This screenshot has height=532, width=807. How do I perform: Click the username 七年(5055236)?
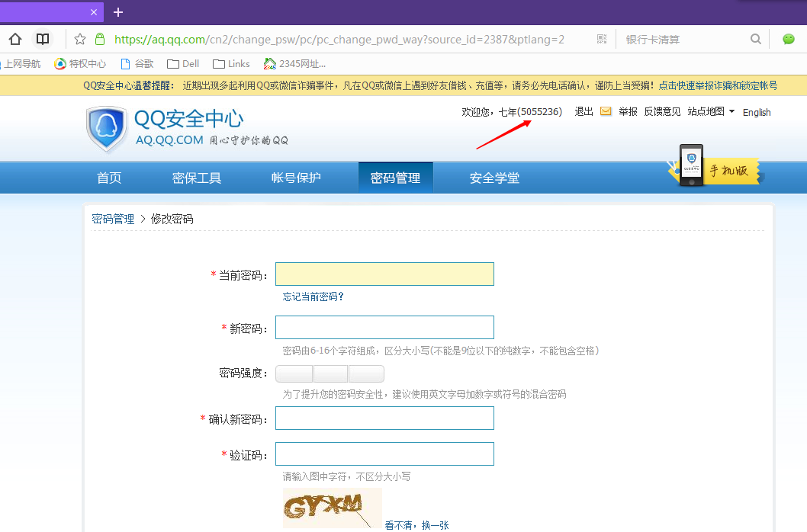(x=530, y=111)
